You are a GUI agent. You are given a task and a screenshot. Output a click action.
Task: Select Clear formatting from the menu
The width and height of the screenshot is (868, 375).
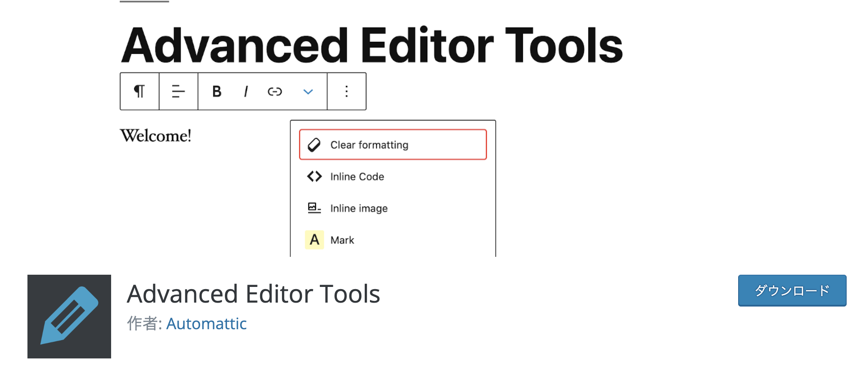coord(393,145)
